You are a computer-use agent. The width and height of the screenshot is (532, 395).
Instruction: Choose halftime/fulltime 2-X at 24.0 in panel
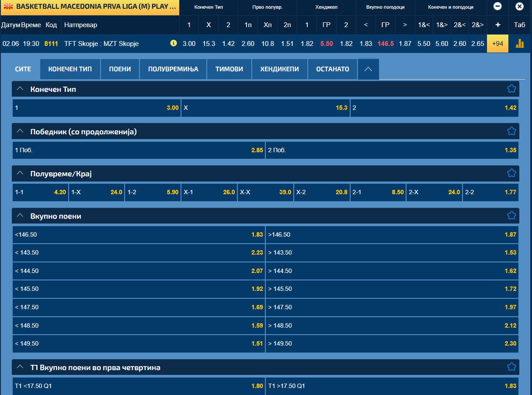434,192
